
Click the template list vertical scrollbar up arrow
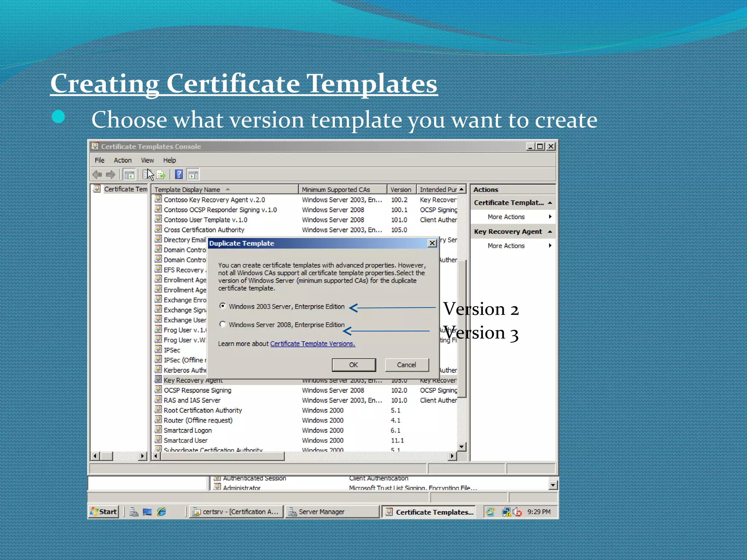pyautogui.click(x=462, y=189)
